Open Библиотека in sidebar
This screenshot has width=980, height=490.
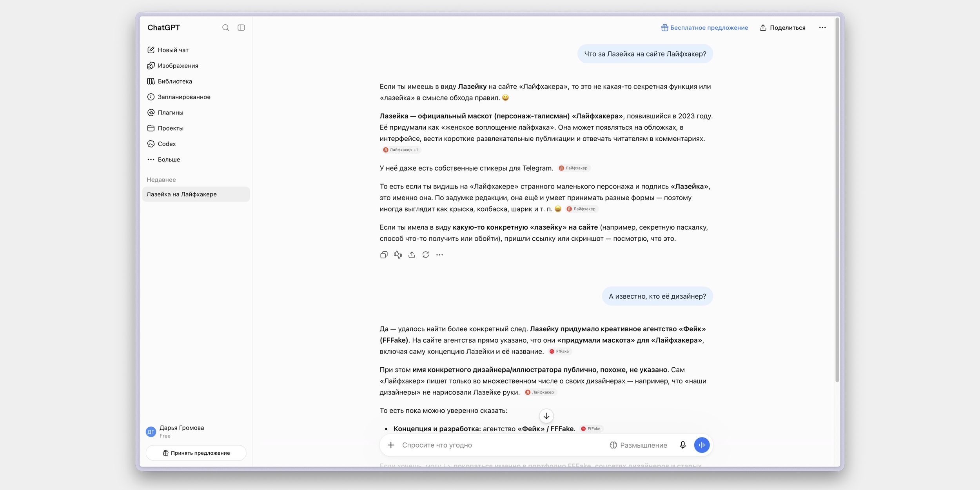tap(196, 81)
